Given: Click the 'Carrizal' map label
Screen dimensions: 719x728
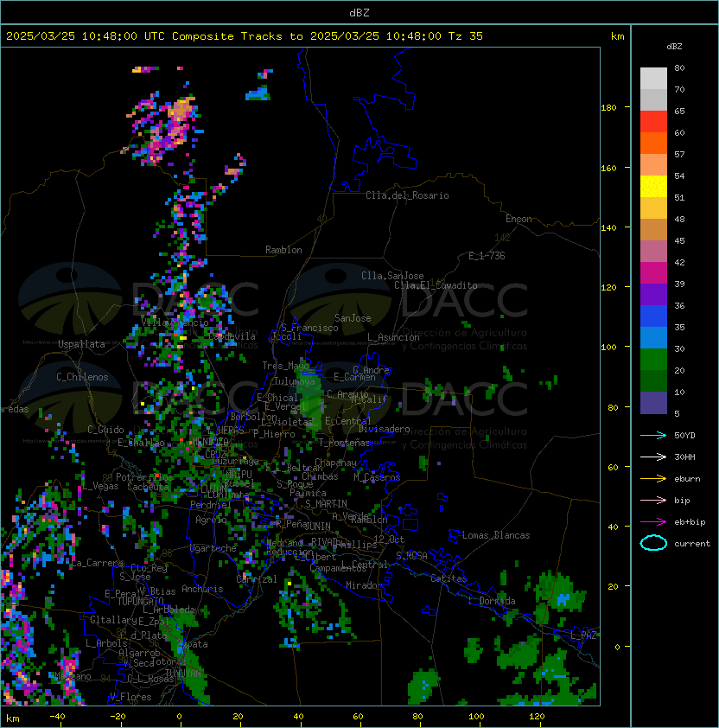Looking at the screenshot, I should (x=257, y=579).
